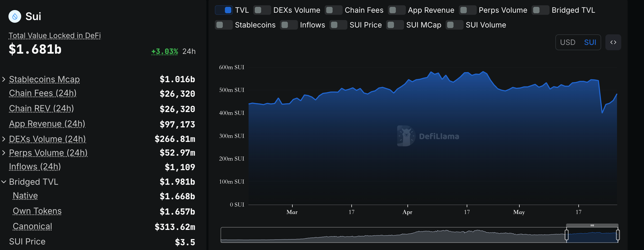Open the Total Value Locked in DeFi label
This screenshot has width=644, height=250.
coord(55,35)
